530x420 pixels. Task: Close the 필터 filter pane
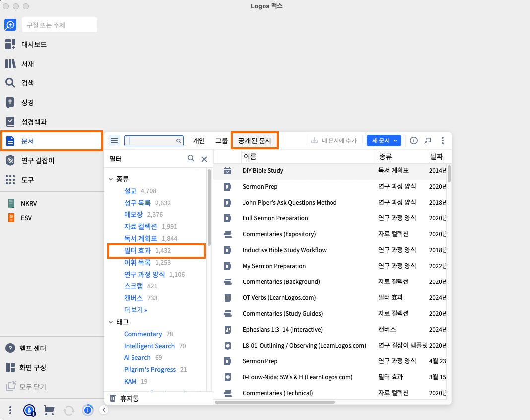tap(204, 159)
